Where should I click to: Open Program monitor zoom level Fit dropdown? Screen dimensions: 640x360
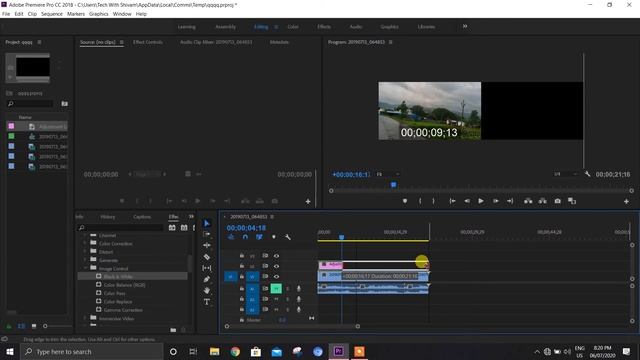[387, 174]
